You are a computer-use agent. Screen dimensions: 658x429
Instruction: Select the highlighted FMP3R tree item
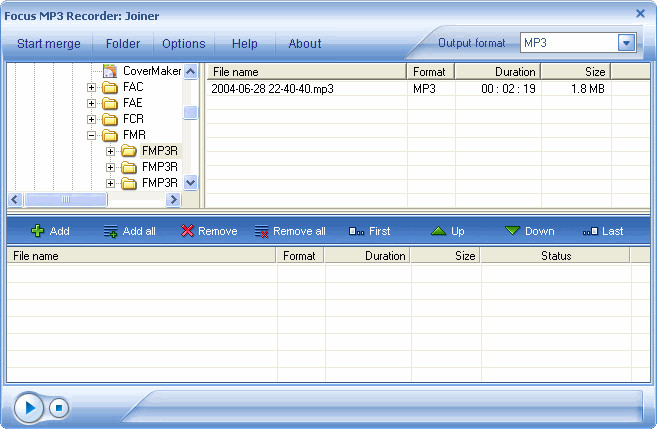pos(160,151)
